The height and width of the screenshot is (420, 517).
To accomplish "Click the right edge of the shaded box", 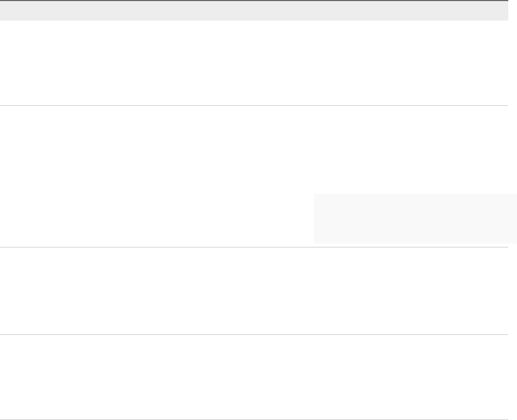I will (x=515, y=218).
